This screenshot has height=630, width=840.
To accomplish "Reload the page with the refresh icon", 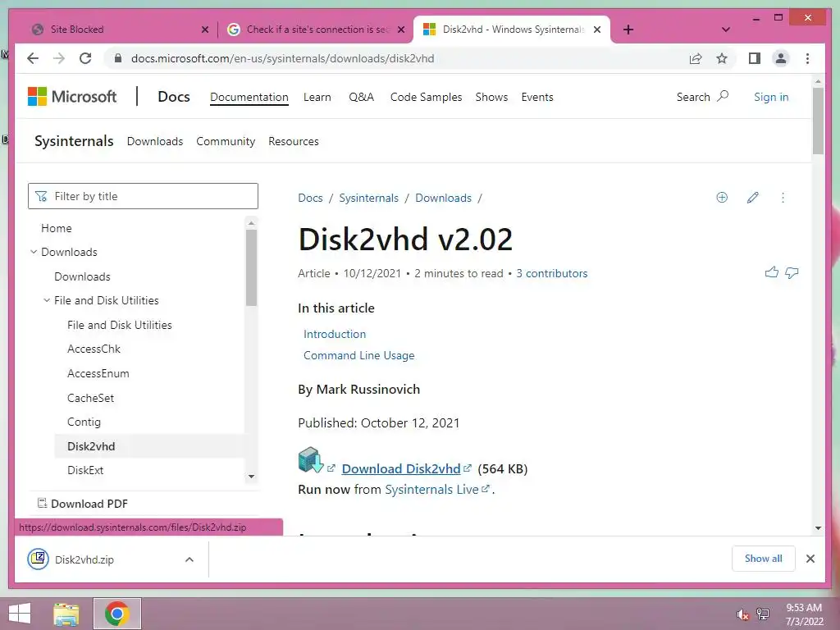I will pyautogui.click(x=85, y=58).
